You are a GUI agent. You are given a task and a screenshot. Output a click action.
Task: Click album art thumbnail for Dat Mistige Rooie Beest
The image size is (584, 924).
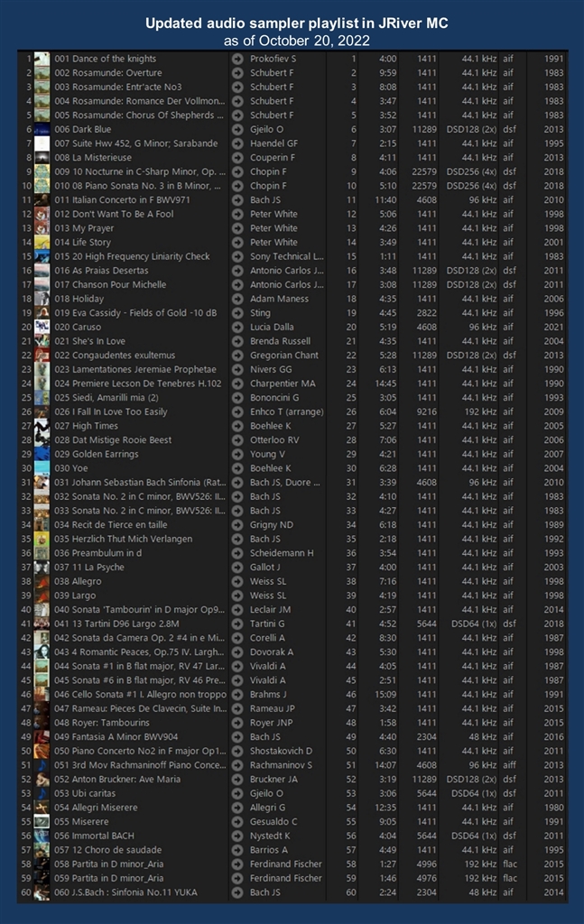pyautogui.click(x=42, y=440)
